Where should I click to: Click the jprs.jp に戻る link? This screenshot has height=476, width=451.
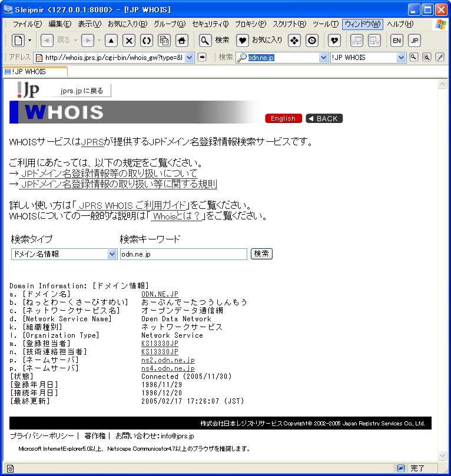pos(82,91)
